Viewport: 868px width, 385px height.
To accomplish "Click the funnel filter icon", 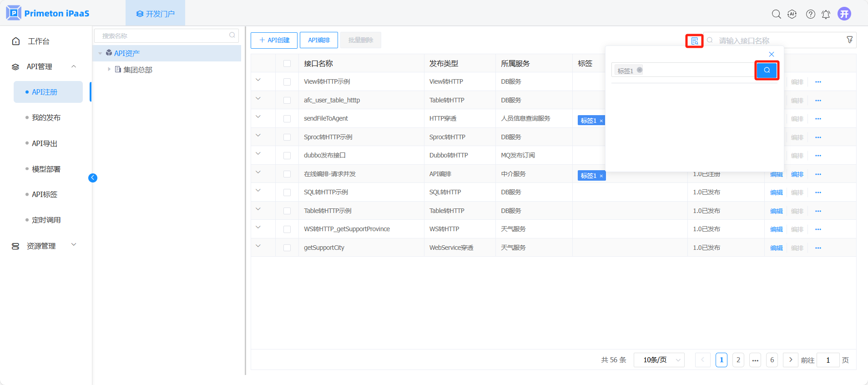I will coord(849,40).
